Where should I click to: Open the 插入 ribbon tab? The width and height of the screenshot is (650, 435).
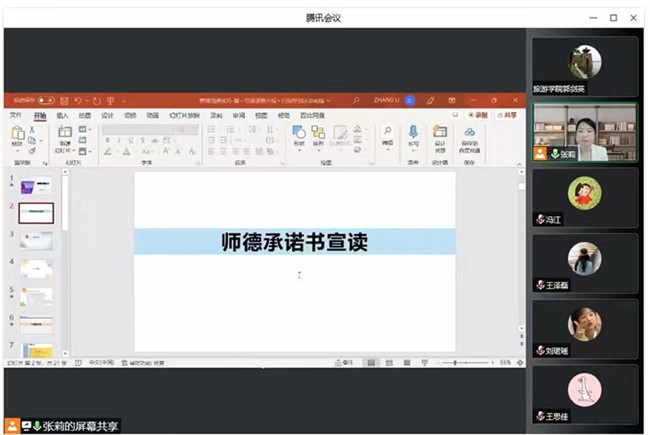click(62, 116)
